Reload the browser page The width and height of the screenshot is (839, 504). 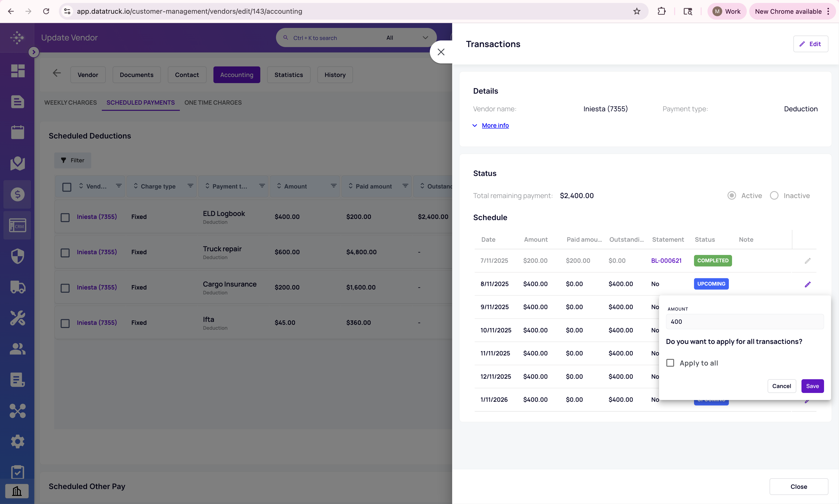click(x=46, y=11)
